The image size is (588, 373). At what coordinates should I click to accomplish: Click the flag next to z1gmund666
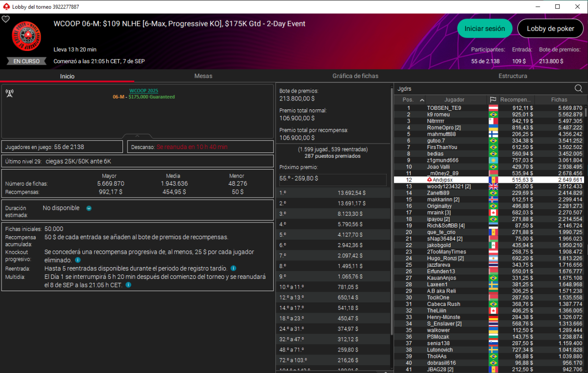pos(493,160)
